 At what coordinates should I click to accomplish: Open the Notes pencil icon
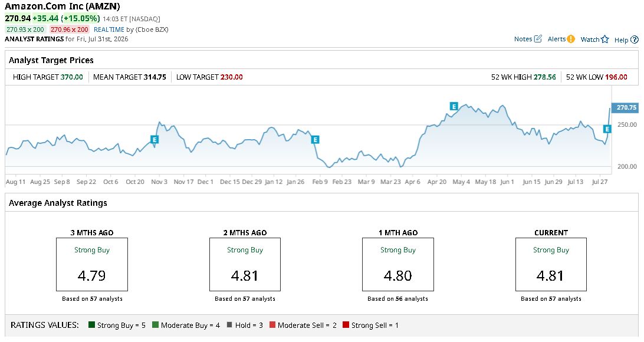(x=538, y=39)
